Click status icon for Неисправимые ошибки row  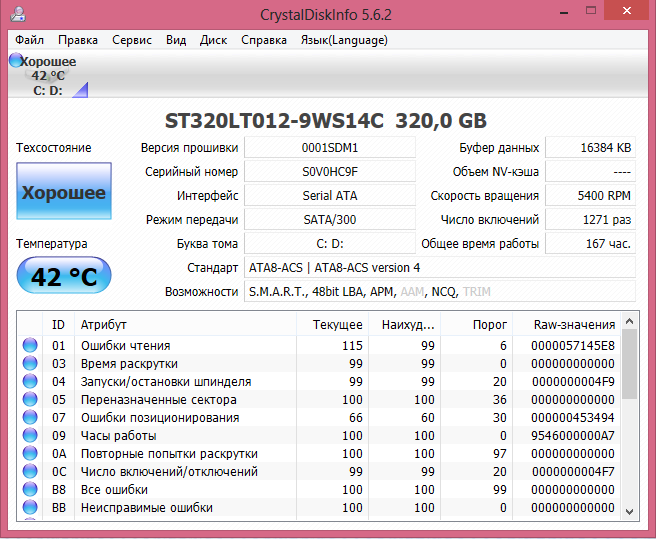coord(30,507)
